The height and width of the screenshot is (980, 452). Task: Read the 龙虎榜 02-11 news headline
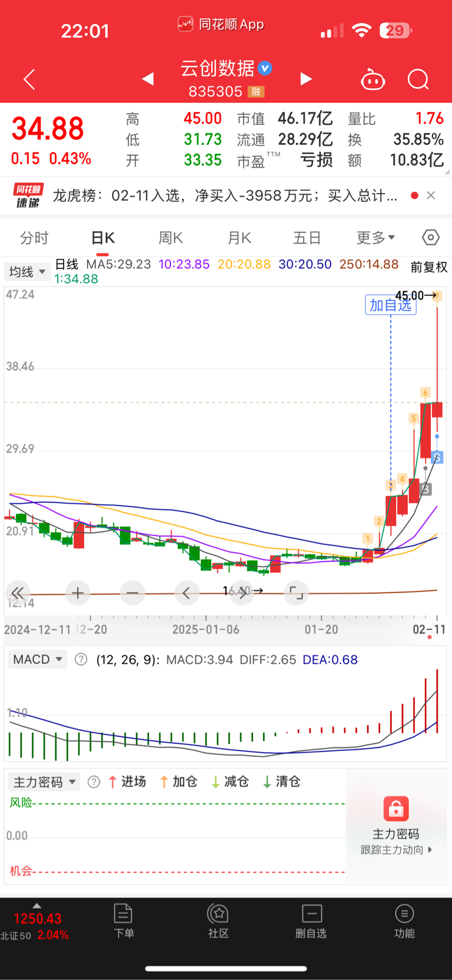225,195
